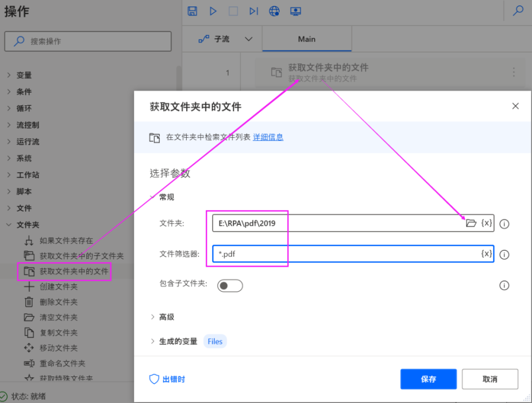Click the Stop square icon
The width and height of the screenshot is (532, 403).
coord(233,11)
